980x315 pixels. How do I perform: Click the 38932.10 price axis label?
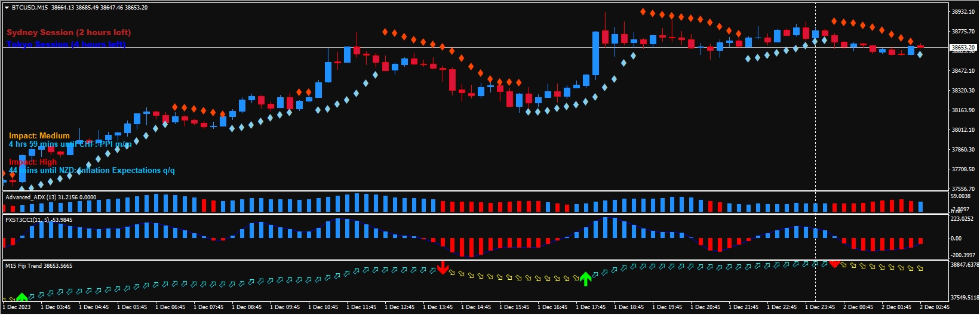coord(963,12)
